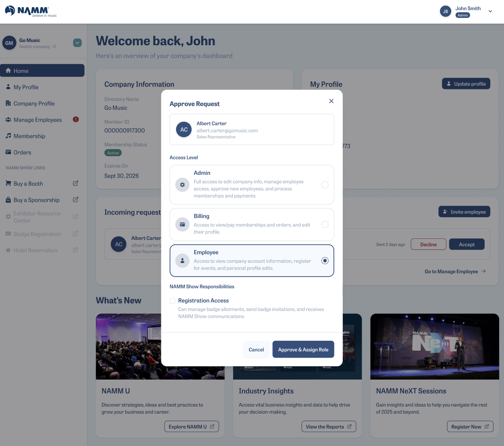Select the Employee access level radio

(325, 261)
